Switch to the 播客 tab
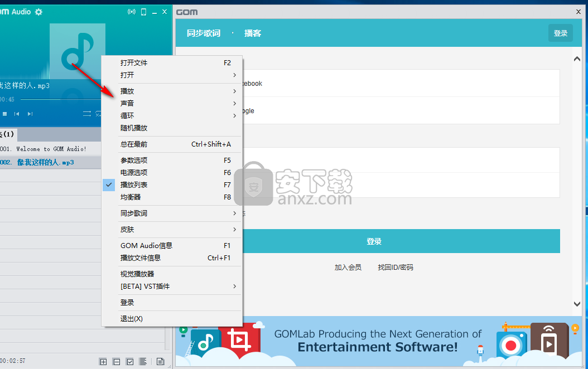 253,33
